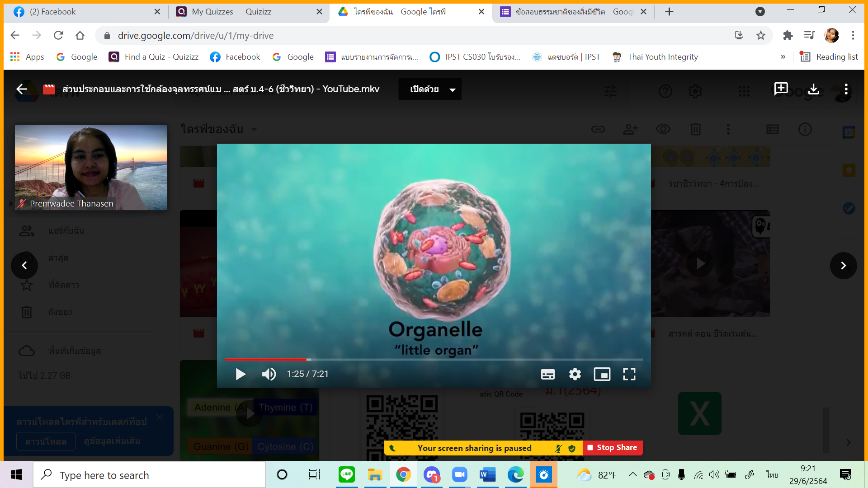Close preview with the back arrow
The width and height of the screenshot is (868, 488).
pos(22,89)
